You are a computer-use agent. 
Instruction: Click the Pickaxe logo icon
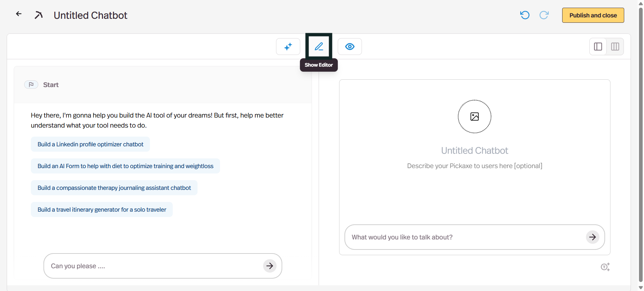pos(39,15)
